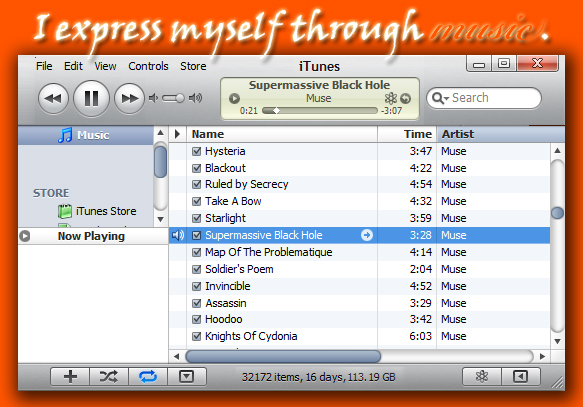Click the arrow icon at the display's right

pos(406,98)
